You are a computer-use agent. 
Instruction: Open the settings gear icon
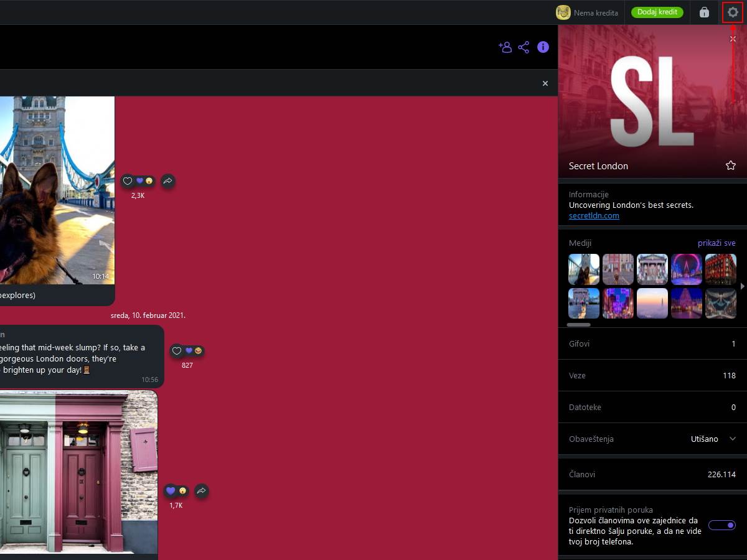coord(732,12)
